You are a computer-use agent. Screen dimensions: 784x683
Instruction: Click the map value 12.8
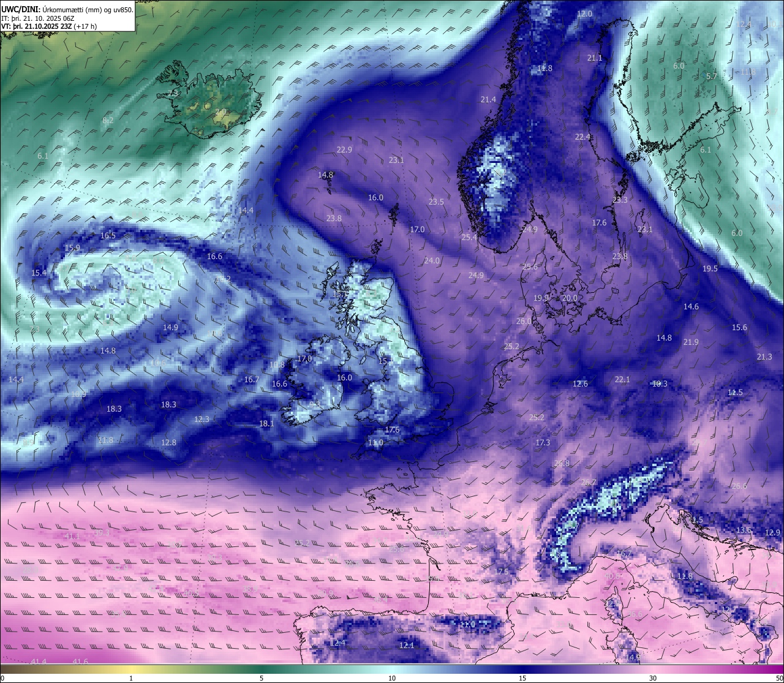point(168,443)
